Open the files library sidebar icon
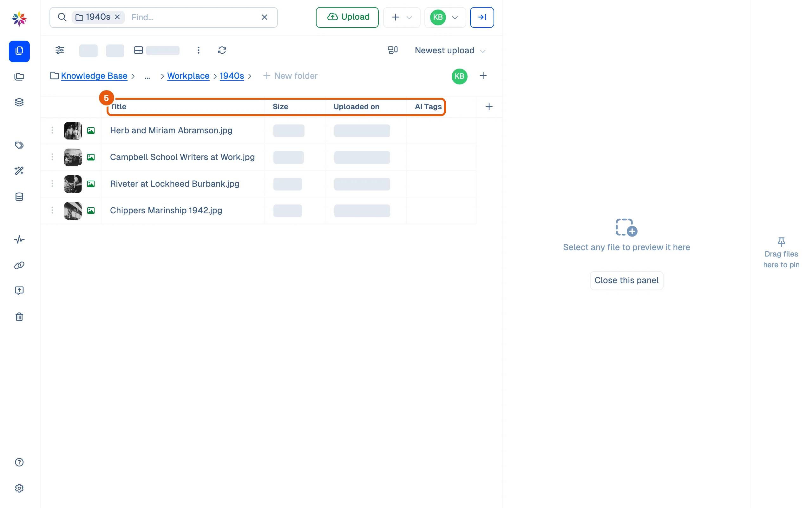Viewport: 812px width, 508px height. coord(19,51)
